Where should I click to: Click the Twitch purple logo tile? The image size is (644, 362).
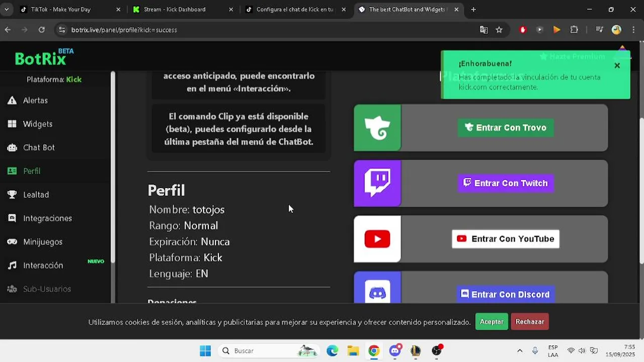click(x=377, y=184)
